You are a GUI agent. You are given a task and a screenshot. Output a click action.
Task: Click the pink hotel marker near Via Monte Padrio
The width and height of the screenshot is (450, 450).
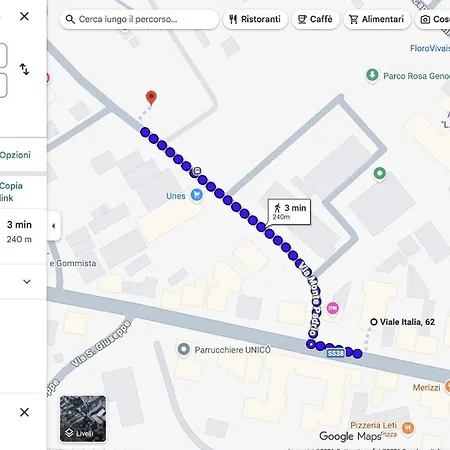click(x=333, y=308)
